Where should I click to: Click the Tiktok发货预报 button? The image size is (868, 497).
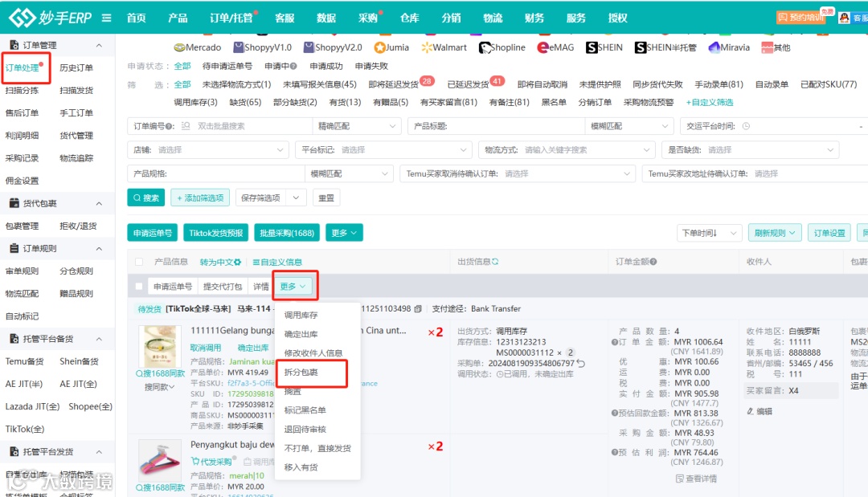(x=216, y=233)
